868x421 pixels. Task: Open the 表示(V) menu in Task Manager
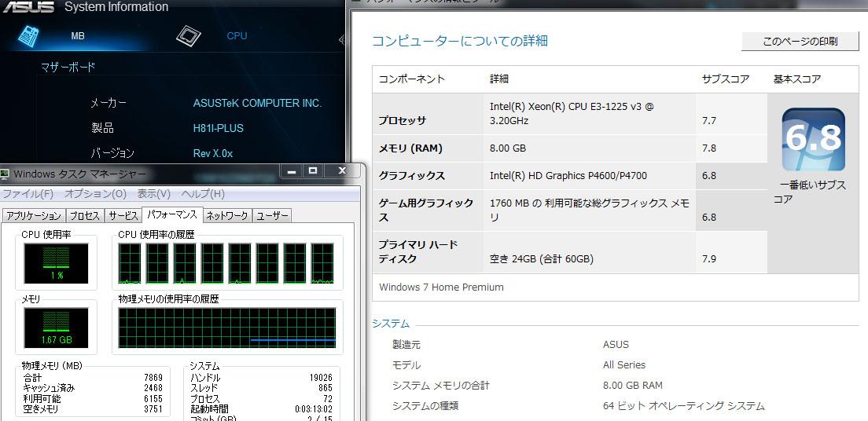[x=153, y=194]
